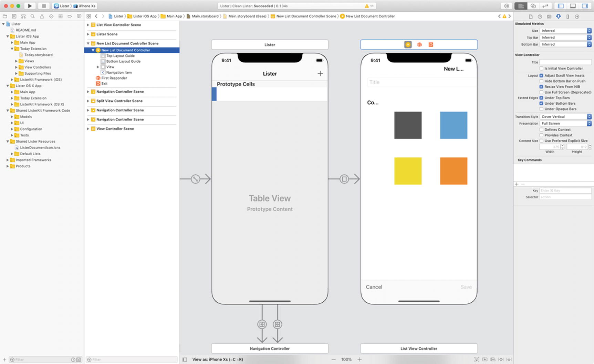
Task: Zoom in the storyboard canvas
Action: click(x=359, y=359)
